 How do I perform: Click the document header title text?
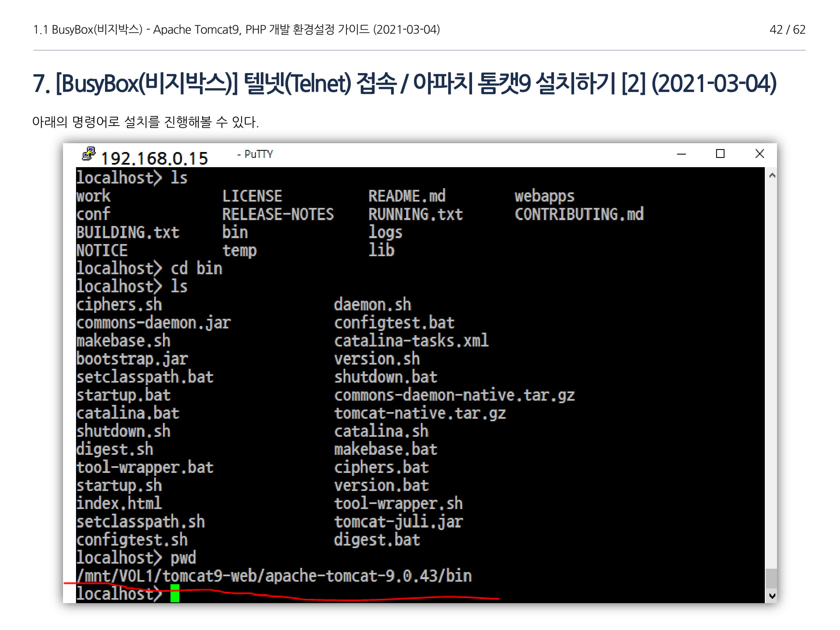[x=236, y=29]
